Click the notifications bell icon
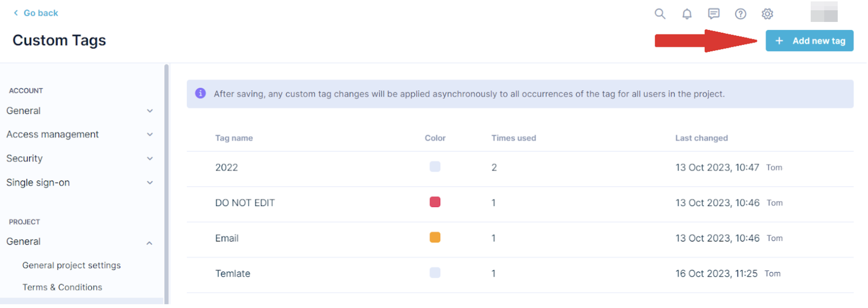Screen dimensions: 868x308 (687, 14)
